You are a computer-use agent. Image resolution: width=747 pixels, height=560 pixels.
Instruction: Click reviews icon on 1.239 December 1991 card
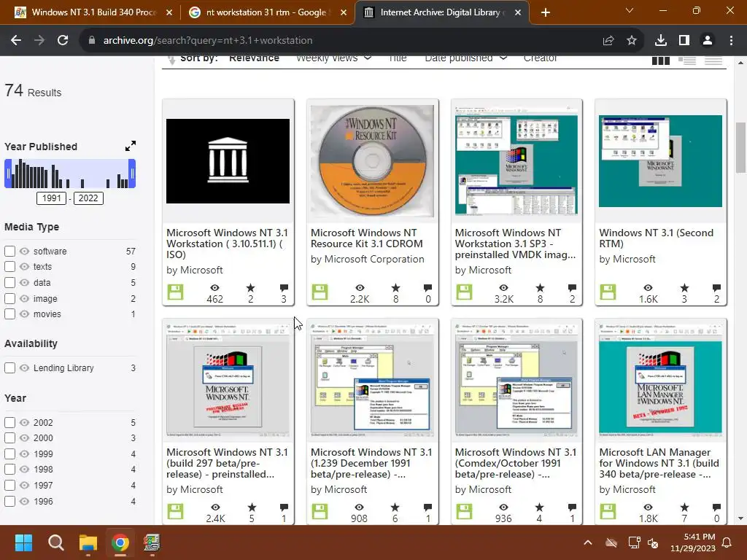[427, 507]
